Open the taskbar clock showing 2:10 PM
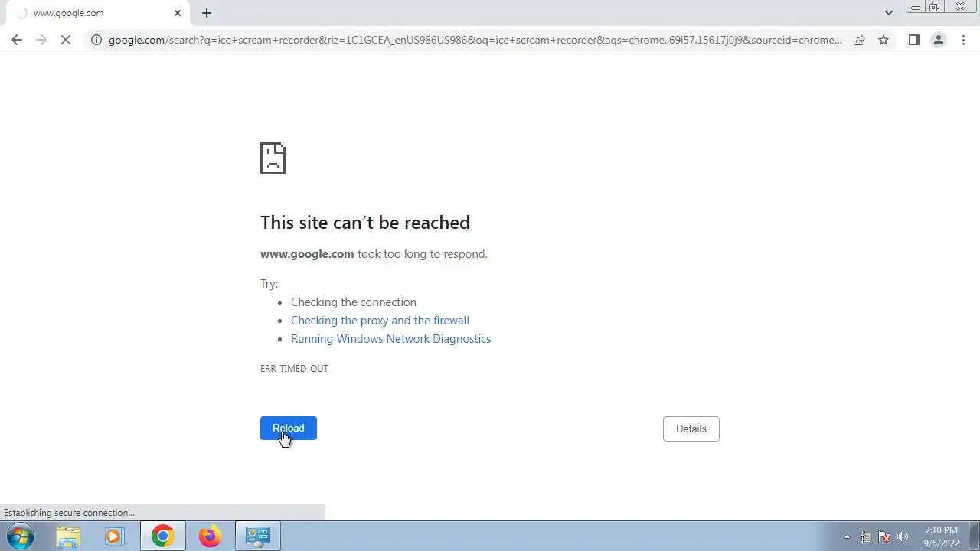The width and height of the screenshot is (980, 551). point(941,536)
